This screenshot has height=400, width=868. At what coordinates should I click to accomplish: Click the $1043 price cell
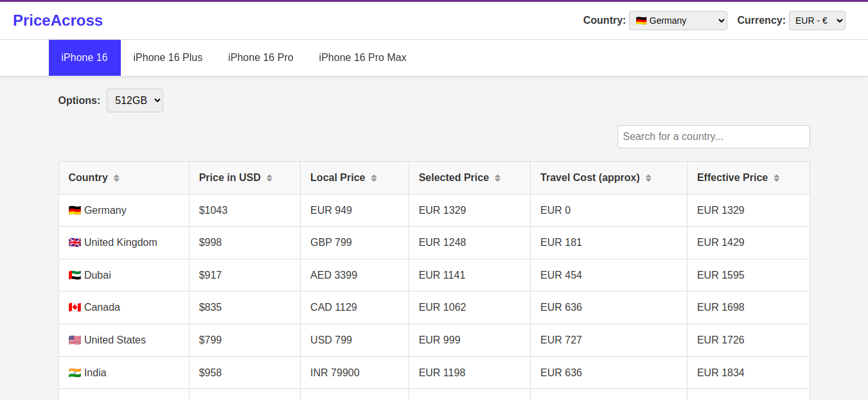[x=245, y=211]
